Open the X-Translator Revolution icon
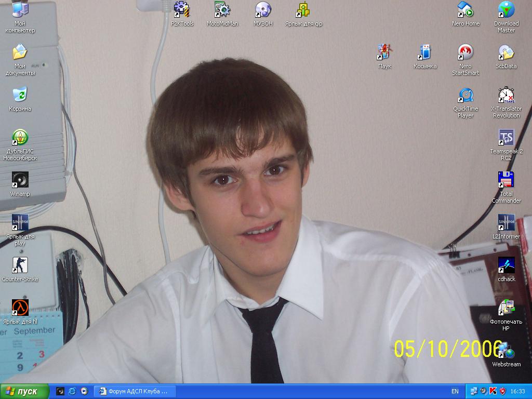The width and height of the screenshot is (532, 399). [506, 95]
